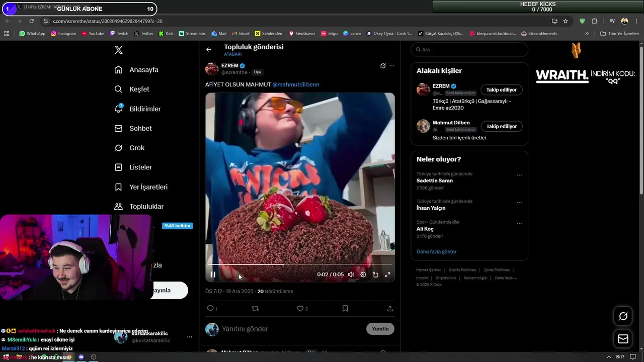Open the YouTube bookmark
The height and width of the screenshot is (362, 644).
(93, 34)
